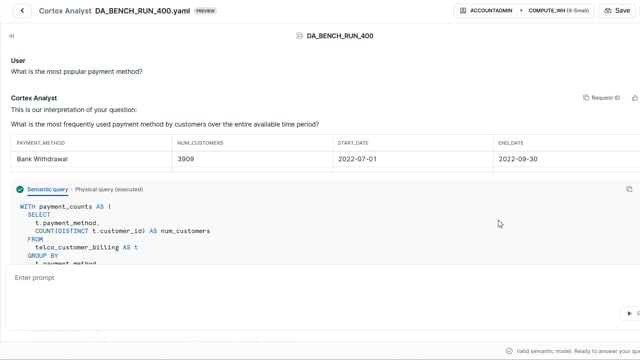The height and width of the screenshot is (360, 640).
Task: Give thumbs up to the answer
Action: (x=635, y=98)
